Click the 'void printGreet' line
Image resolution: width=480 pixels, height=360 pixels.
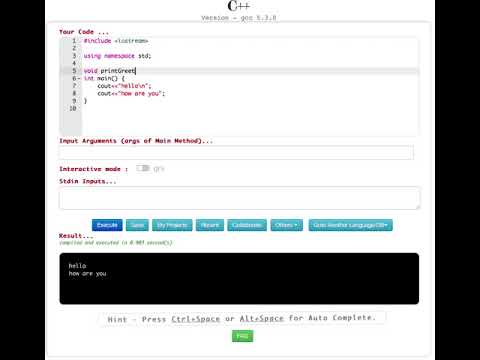pos(109,71)
